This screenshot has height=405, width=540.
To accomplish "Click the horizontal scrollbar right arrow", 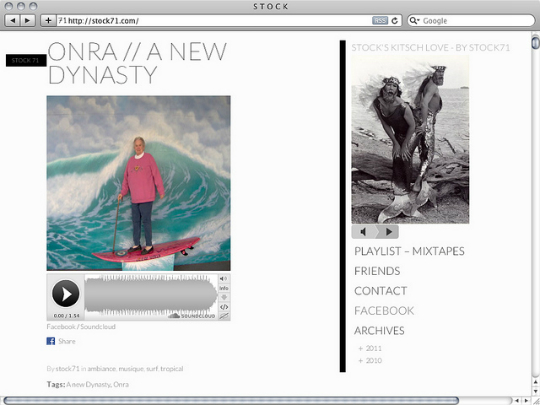I will coord(526,401).
